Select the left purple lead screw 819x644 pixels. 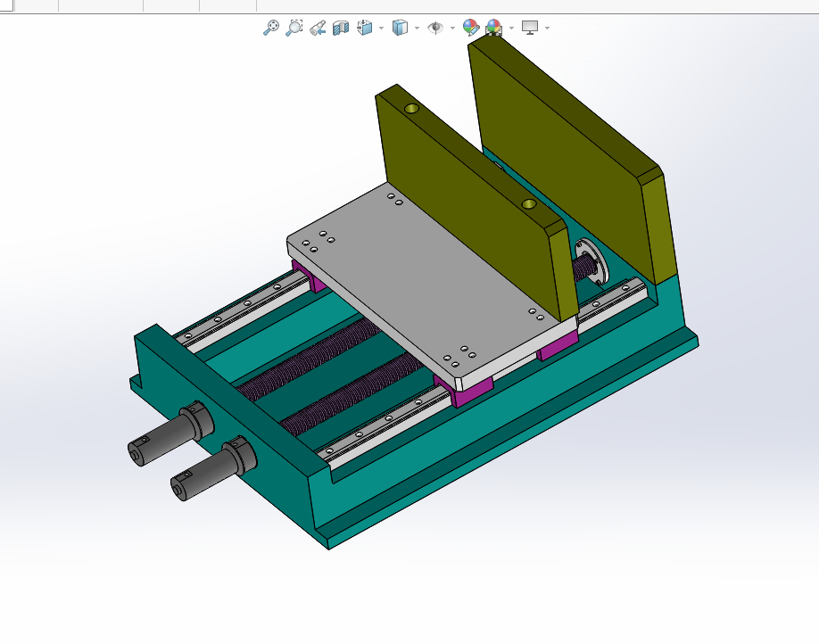point(308,360)
